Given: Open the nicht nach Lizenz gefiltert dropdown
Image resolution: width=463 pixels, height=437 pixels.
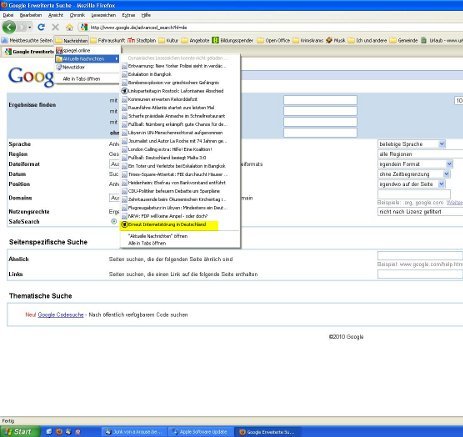Looking at the screenshot, I should pyautogui.click(x=420, y=212).
